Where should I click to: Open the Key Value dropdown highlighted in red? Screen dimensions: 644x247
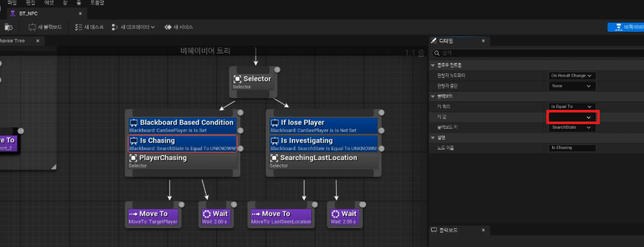pyautogui.click(x=572, y=117)
